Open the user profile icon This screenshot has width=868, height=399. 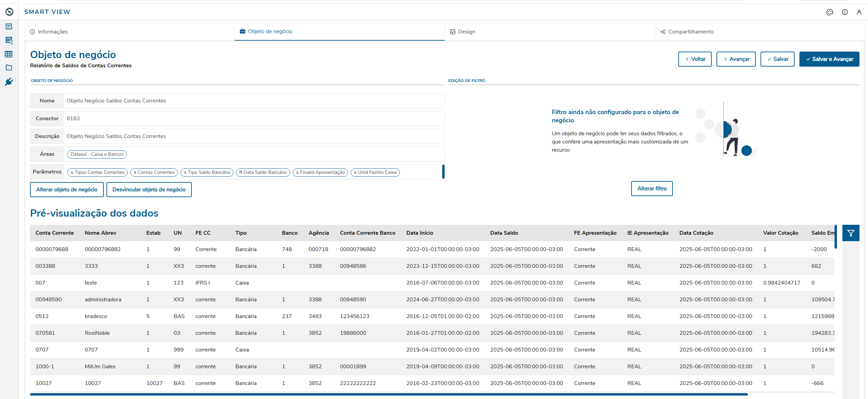859,12
